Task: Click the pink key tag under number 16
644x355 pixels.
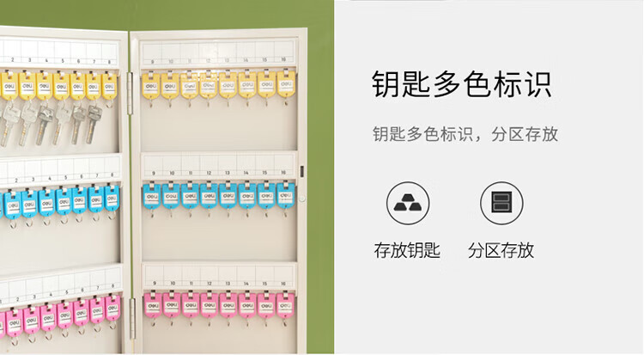Action: (285, 305)
